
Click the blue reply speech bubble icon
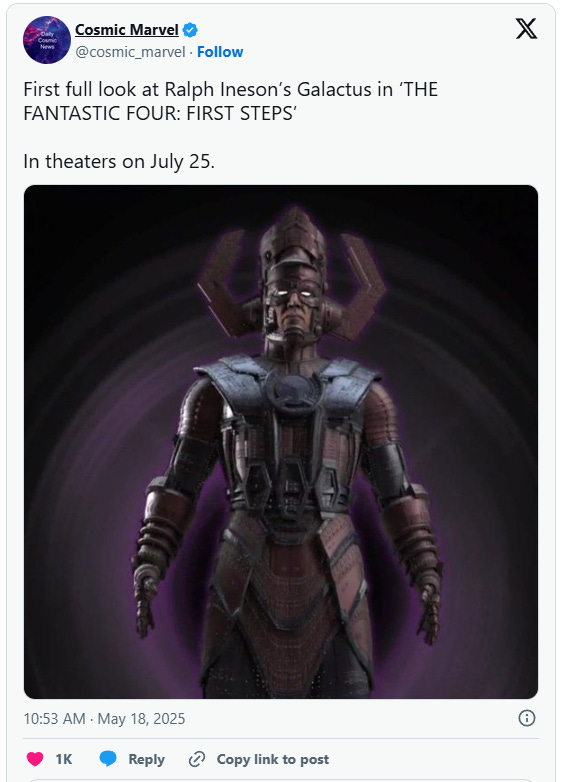pos(108,759)
